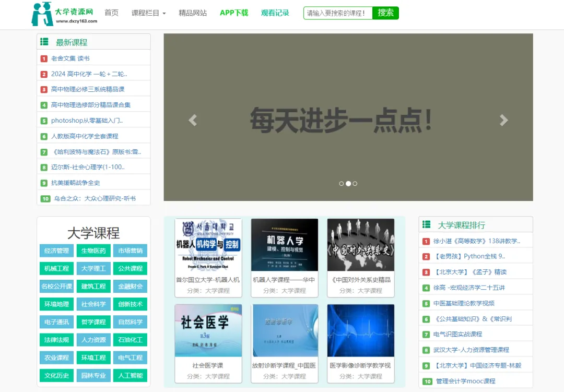Select the first carousel indicator dot
This screenshot has width=564, height=392.
342,183
